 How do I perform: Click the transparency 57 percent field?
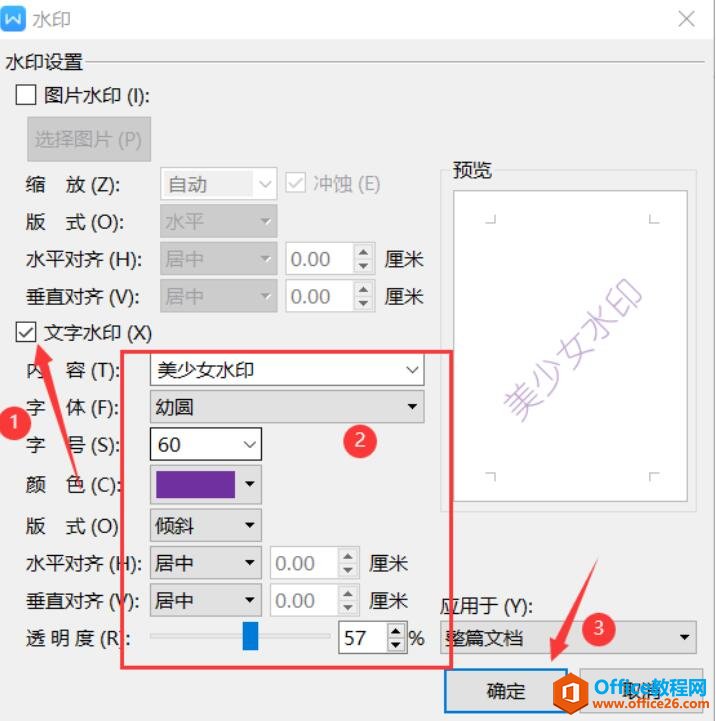pos(363,637)
